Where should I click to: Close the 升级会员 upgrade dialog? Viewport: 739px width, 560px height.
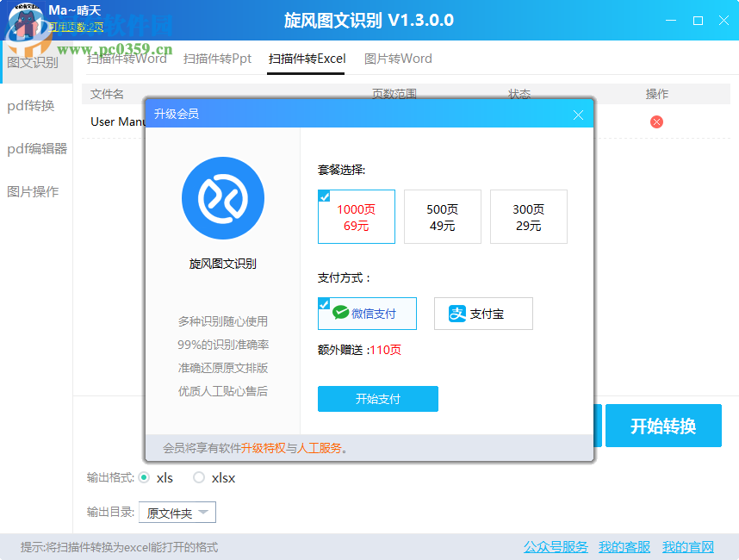[578, 114]
